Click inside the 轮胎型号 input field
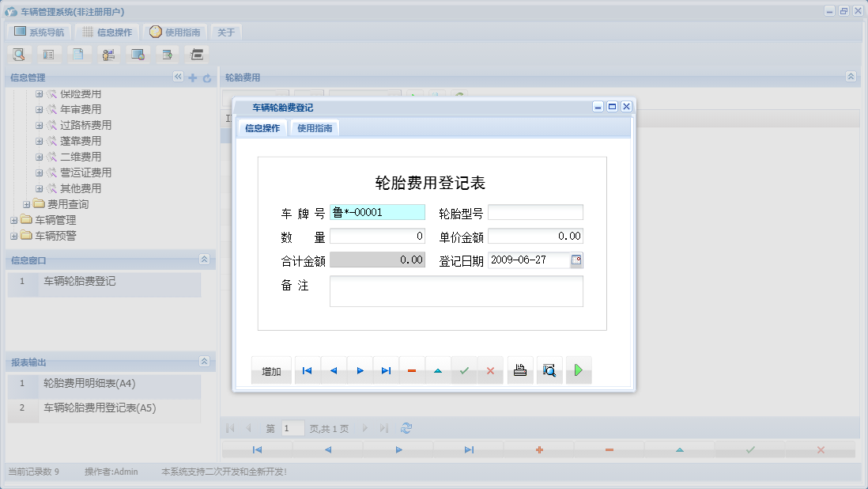 pyautogui.click(x=536, y=211)
